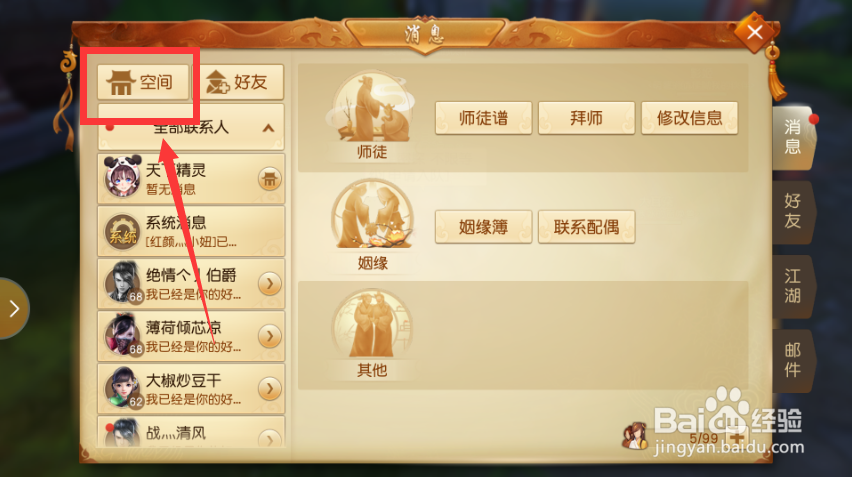Select the 其他 others emblem
This screenshot has height=477, width=852.
pos(372,325)
